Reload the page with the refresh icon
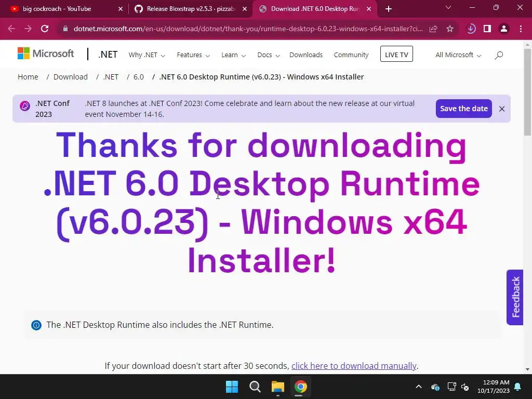 point(45,29)
